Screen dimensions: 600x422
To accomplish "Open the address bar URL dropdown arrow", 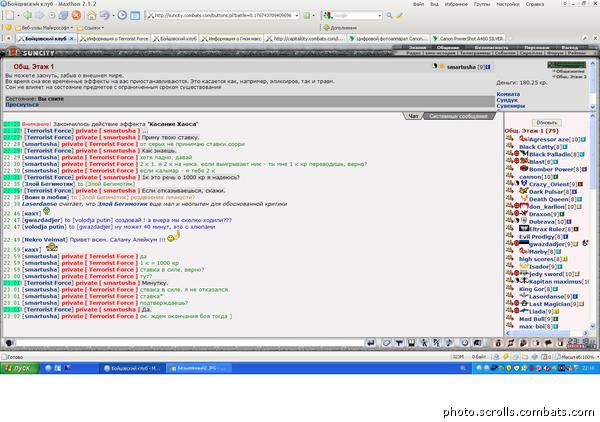I will 297,16.
